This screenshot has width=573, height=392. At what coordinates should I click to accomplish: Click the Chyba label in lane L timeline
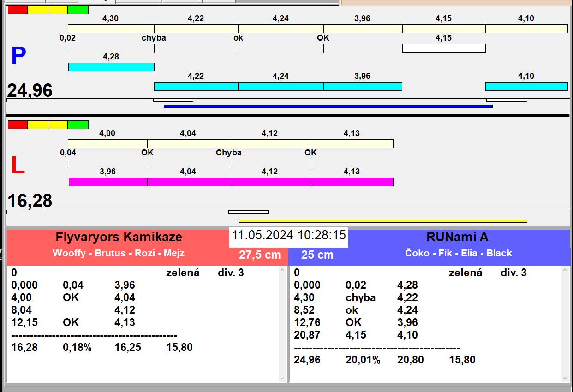229,152
